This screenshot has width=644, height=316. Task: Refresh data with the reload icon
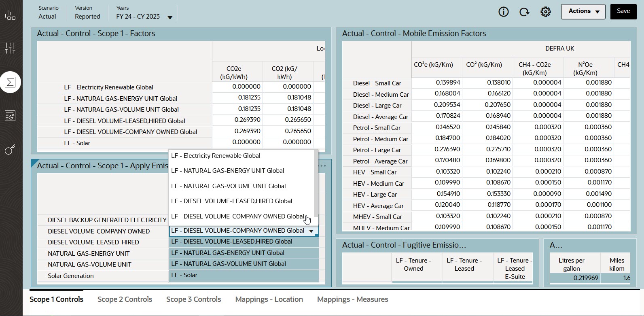click(x=524, y=12)
